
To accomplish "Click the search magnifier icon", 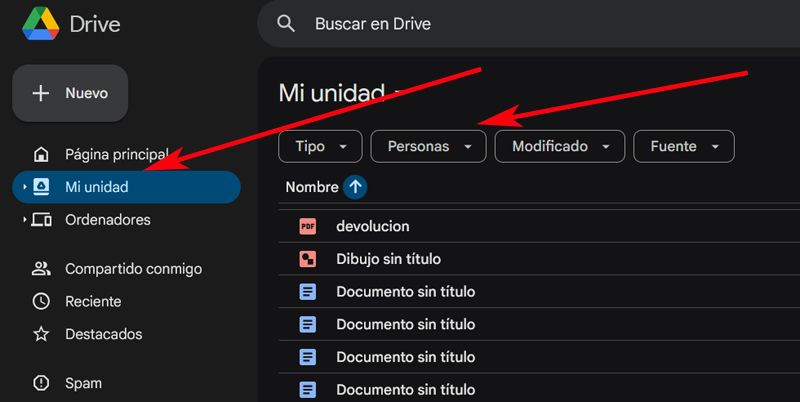I will click(287, 24).
